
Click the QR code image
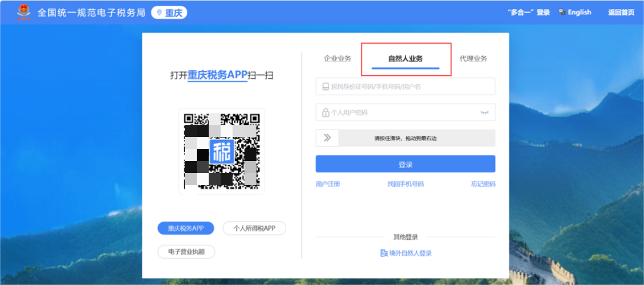pyautogui.click(x=222, y=151)
